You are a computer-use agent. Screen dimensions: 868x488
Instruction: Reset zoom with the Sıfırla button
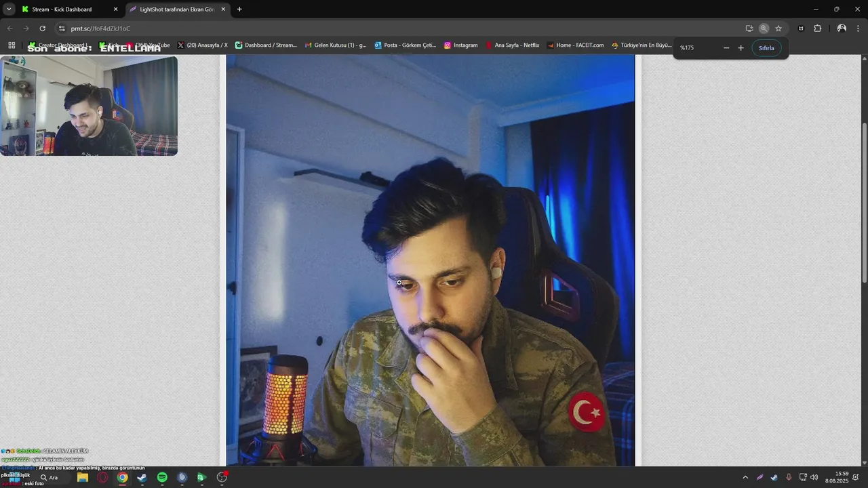[x=766, y=48]
